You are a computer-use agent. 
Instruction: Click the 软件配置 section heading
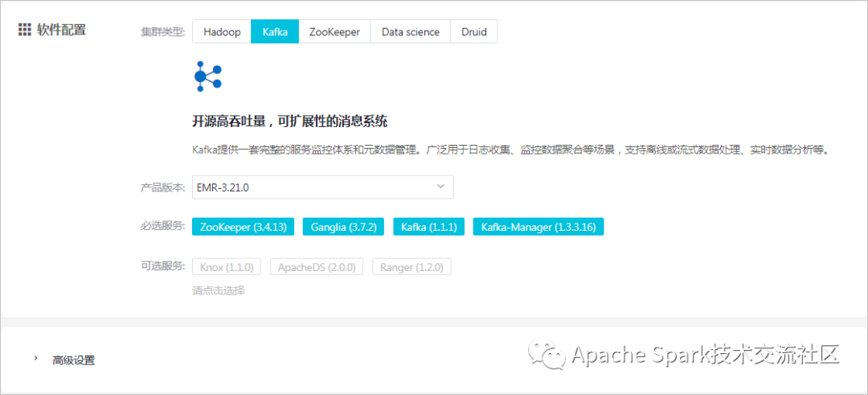[61, 30]
